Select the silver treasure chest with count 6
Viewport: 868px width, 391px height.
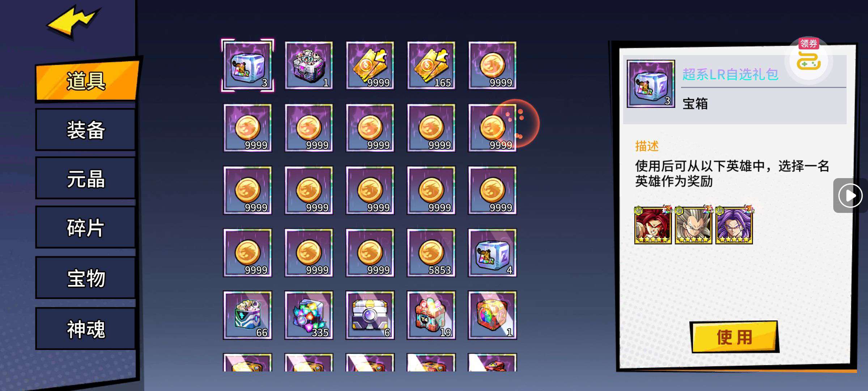click(x=370, y=315)
